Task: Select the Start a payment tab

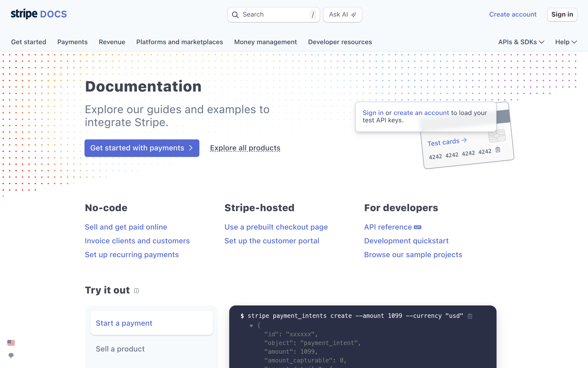Action: 151,323
